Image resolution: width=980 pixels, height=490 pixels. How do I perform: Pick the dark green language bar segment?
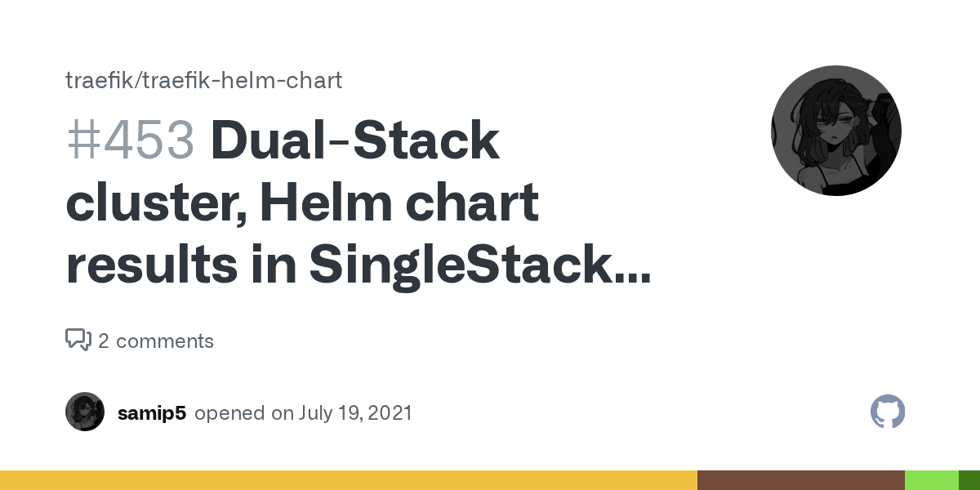969,480
